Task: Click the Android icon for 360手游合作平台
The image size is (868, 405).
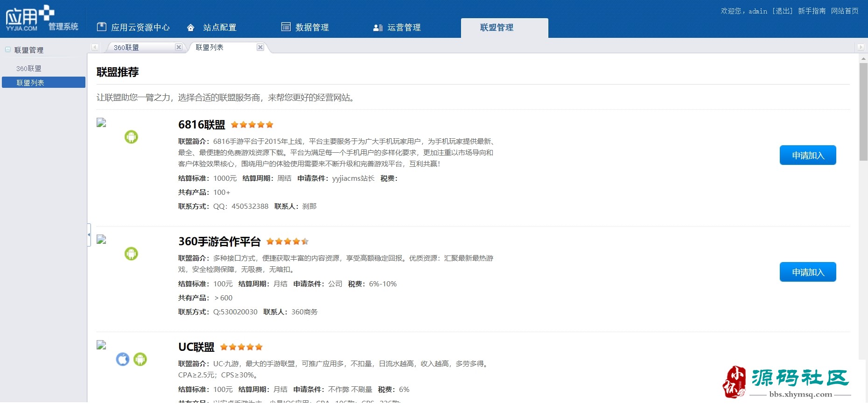Action: coord(131,254)
